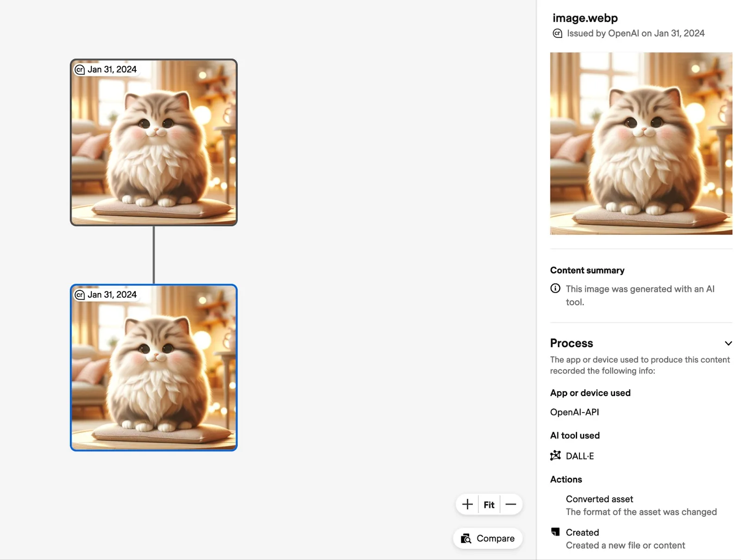The height and width of the screenshot is (560, 741).
Task: Collapse the Process section chevron
Action: tap(728, 343)
